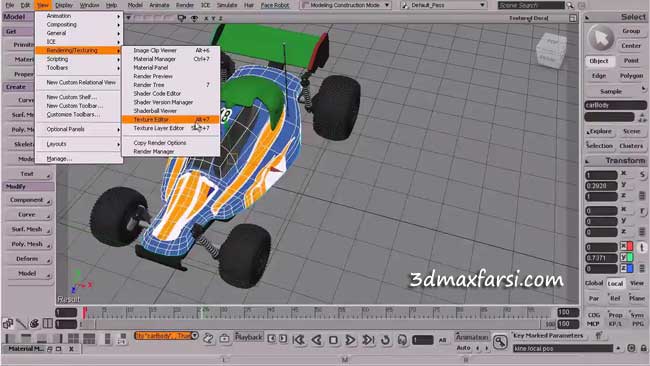The image size is (650, 366).
Task: Click the large Select arrow tool
Action: (x=601, y=38)
